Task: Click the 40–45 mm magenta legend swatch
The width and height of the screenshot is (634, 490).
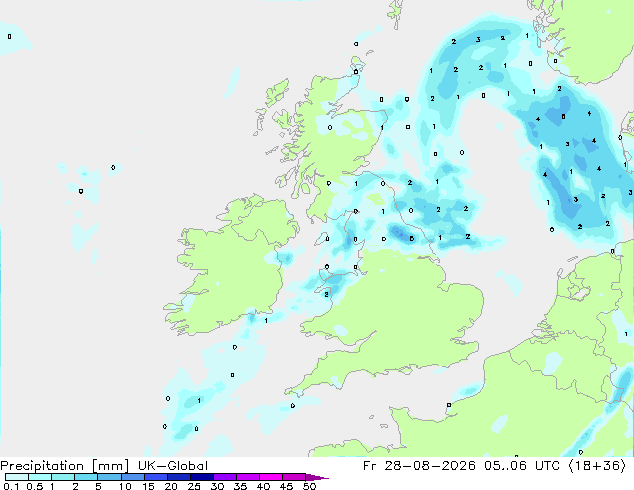Action: (x=271, y=477)
